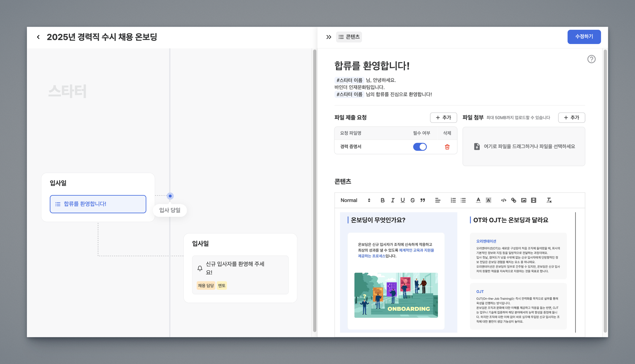The width and height of the screenshot is (635, 364).
Task: Go back with the left chevron arrow
Action: (38, 37)
